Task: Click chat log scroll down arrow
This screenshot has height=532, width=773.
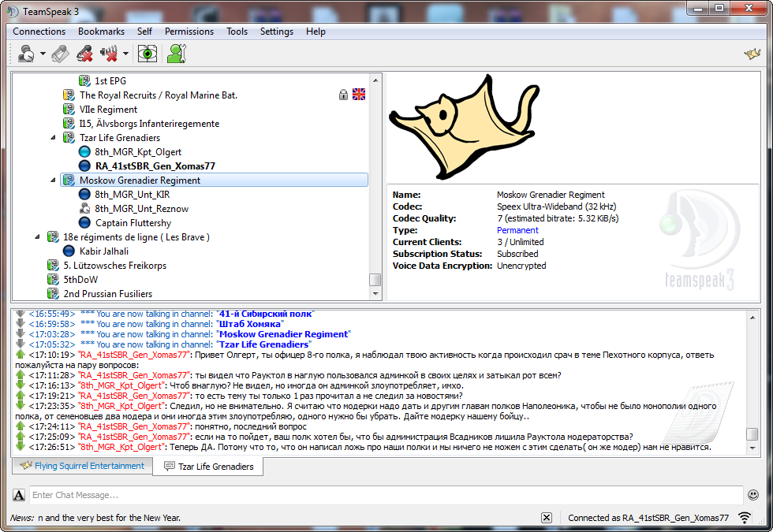Action: [x=752, y=448]
